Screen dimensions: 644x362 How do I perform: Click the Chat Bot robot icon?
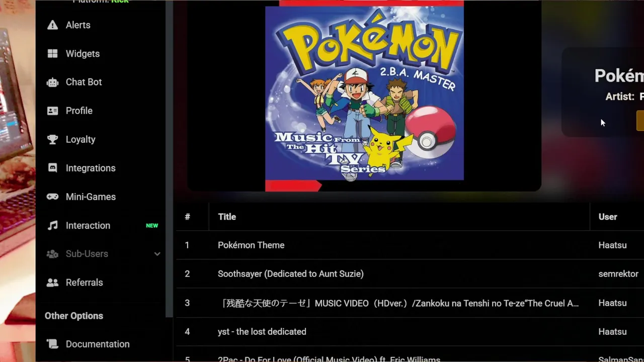coord(52,82)
